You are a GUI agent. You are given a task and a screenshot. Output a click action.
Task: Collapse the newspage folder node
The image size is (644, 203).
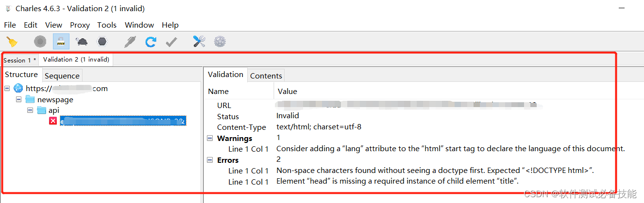click(x=18, y=99)
